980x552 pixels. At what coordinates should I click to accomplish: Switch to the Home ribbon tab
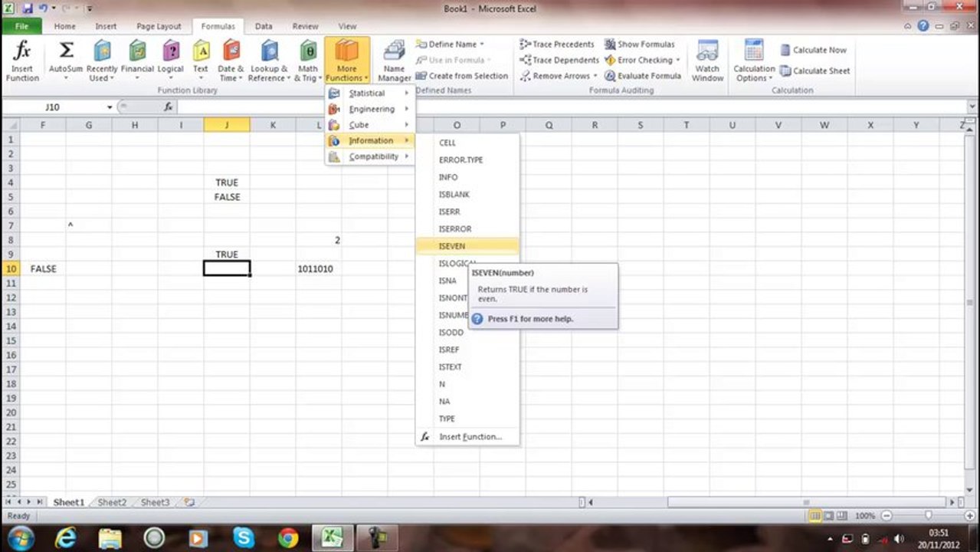point(64,26)
